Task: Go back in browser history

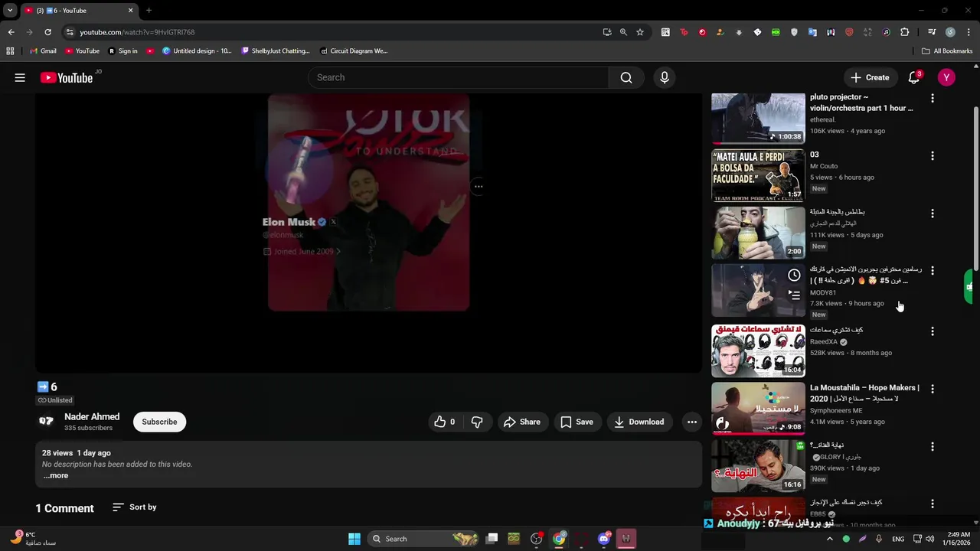Action: [x=11, y=32]
